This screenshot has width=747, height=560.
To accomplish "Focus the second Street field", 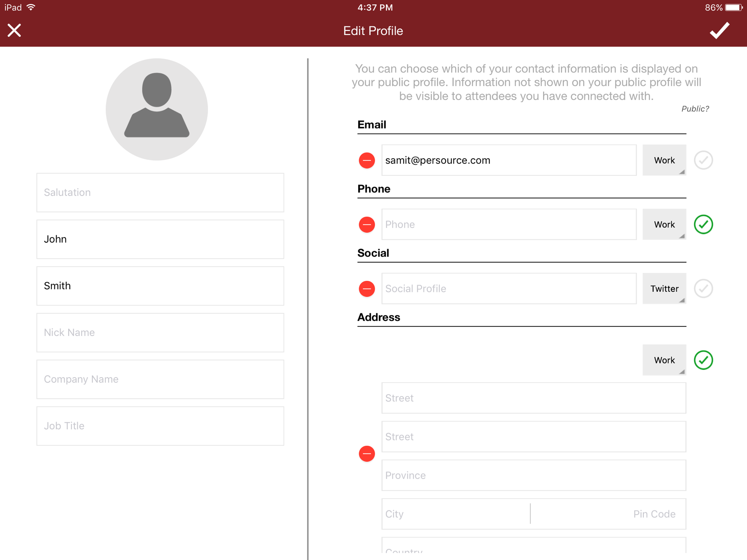I will click(533, 437).
